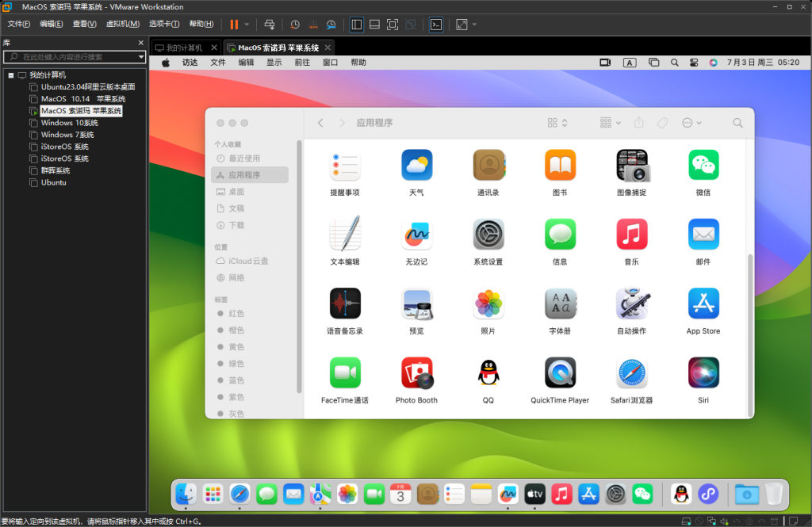Open the 访达 menu in menu bar

click(x=190, y=62)
